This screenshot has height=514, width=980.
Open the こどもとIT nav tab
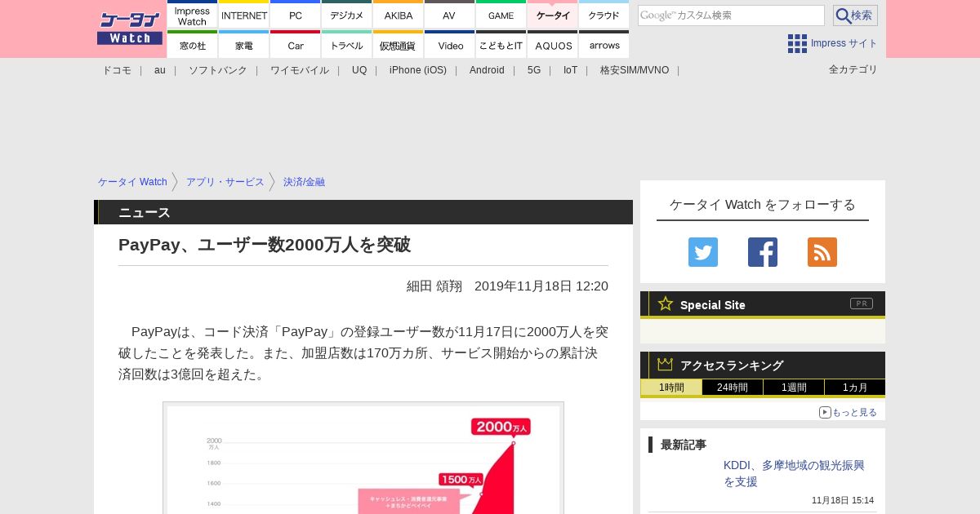click(x=501, y=45)
